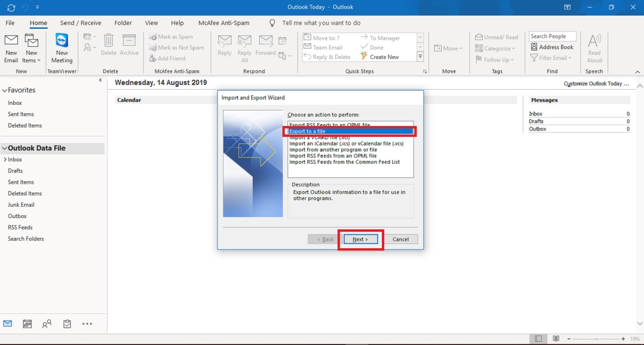This screenshot has width=644, height=345.
Task: Collapse the folder pane arrow
Action: coord(100,81)
